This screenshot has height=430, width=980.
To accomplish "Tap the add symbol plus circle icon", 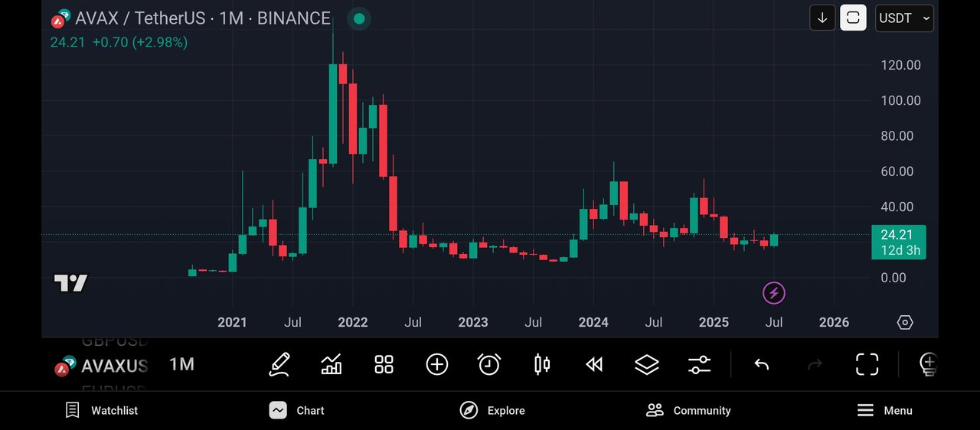I will [437, 364].
